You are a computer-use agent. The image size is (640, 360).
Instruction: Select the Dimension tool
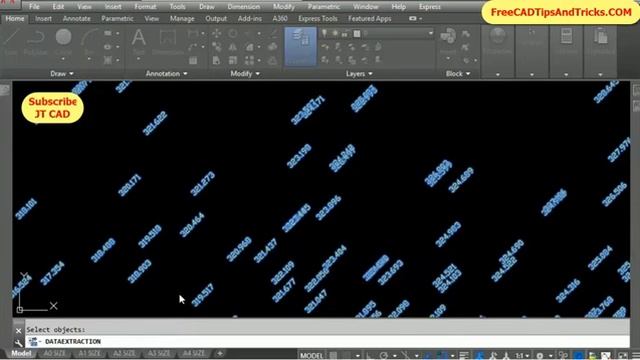coord(167,42)
